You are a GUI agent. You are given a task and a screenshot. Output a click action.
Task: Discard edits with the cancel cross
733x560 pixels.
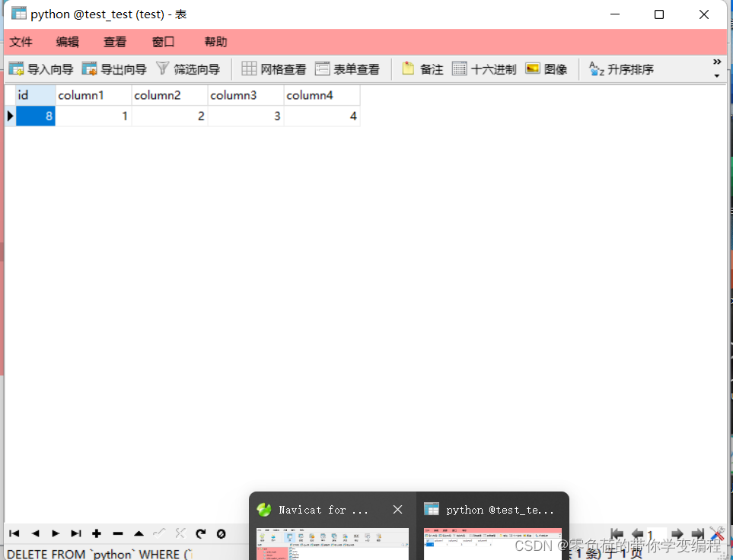[180, 533]
